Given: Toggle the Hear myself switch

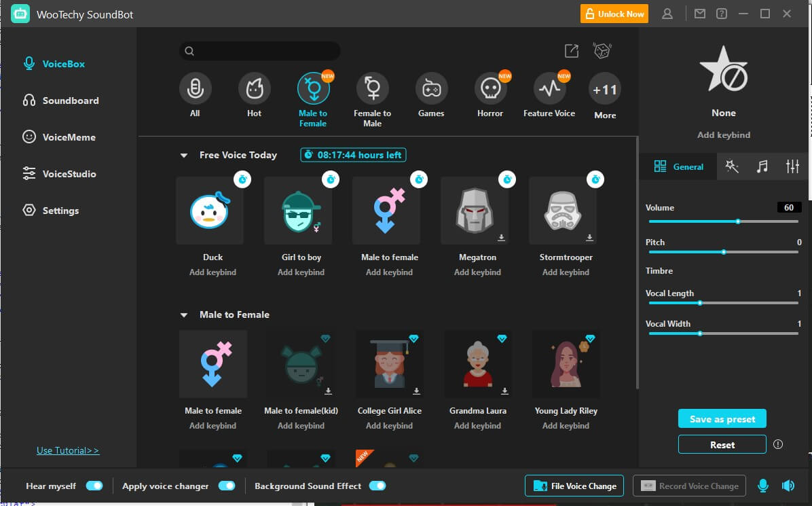Looking at the screenshot, I should 94,486.
